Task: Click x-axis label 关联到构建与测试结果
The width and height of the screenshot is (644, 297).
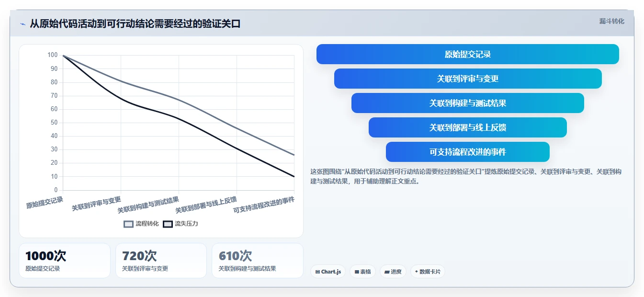Action: tap(148, 205)
